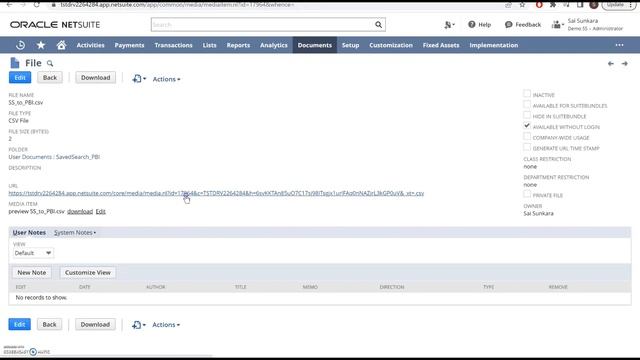This screenshot has width=640, height=360.
Task: Toggle the Private File checkbox
Action: coord(527,194)
